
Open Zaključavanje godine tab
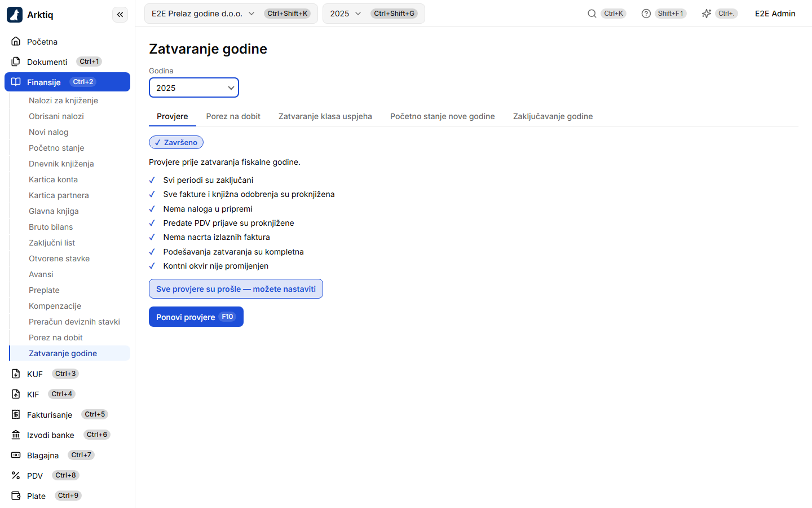(x=553, y=116)
